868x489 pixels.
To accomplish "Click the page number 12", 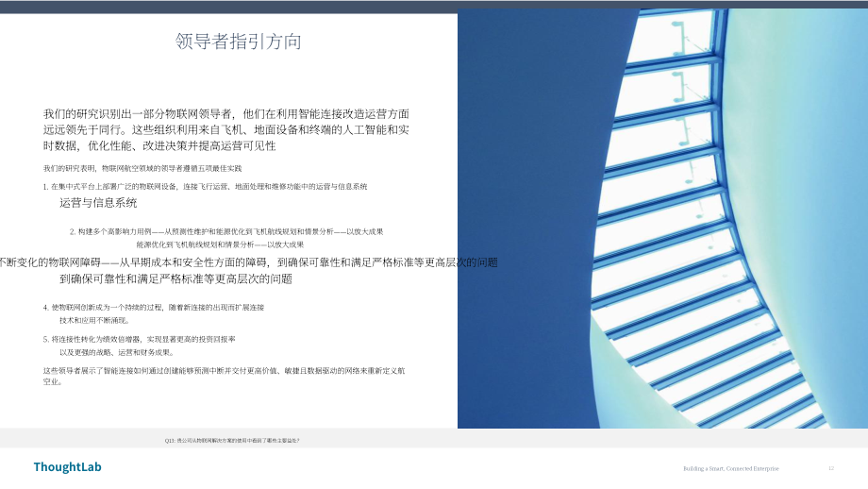I will click(831, 468).
